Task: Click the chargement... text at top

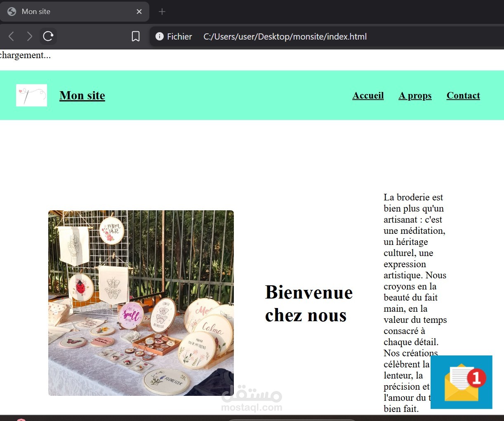Action: 25,55
